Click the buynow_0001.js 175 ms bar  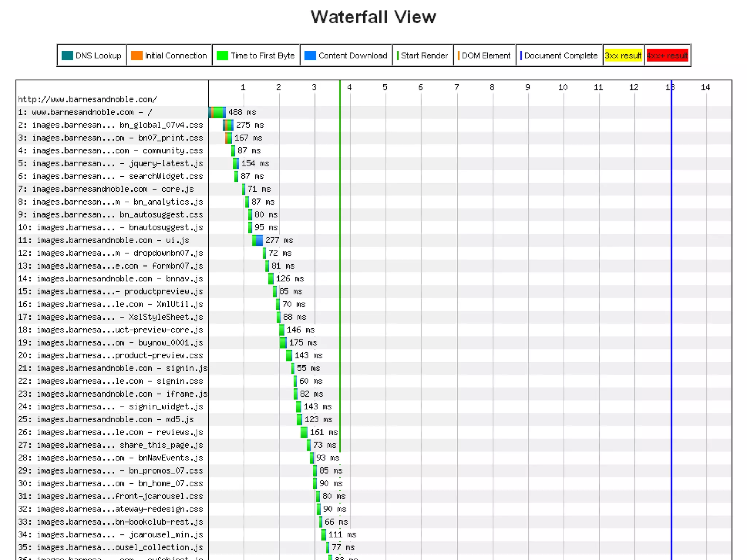[x=283, y=343]
